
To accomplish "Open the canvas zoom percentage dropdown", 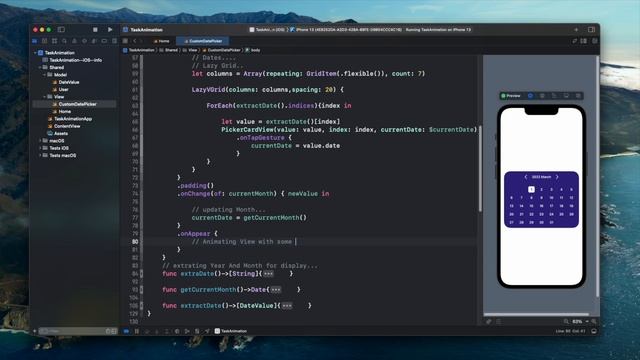I will [580, 322].
